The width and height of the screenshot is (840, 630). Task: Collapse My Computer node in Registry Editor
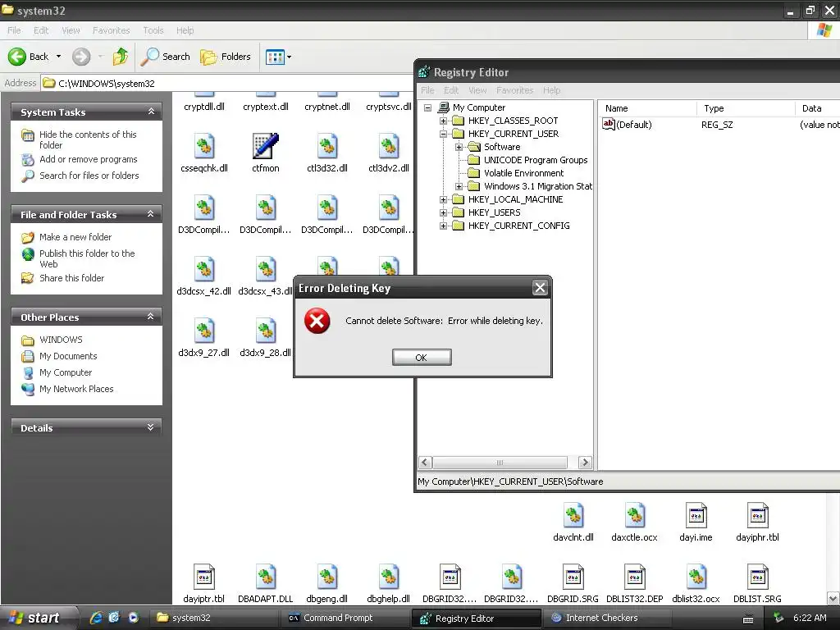[427, 107]
